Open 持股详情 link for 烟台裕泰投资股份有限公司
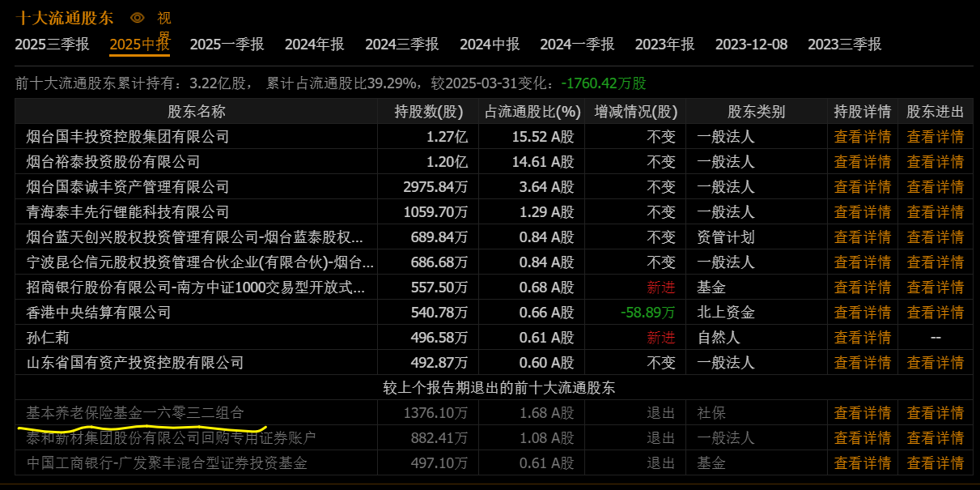Screen dimensions: 980x490 [863, 162]
